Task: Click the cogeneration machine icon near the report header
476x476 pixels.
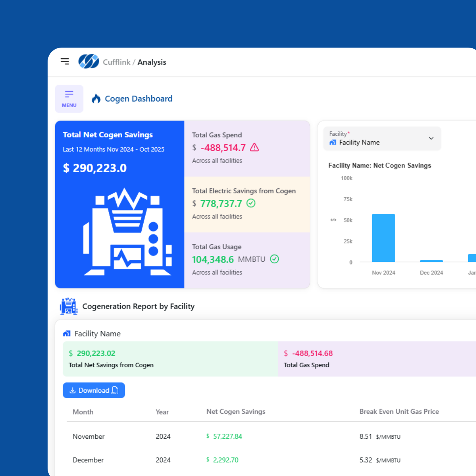Action: click(69, 306)
